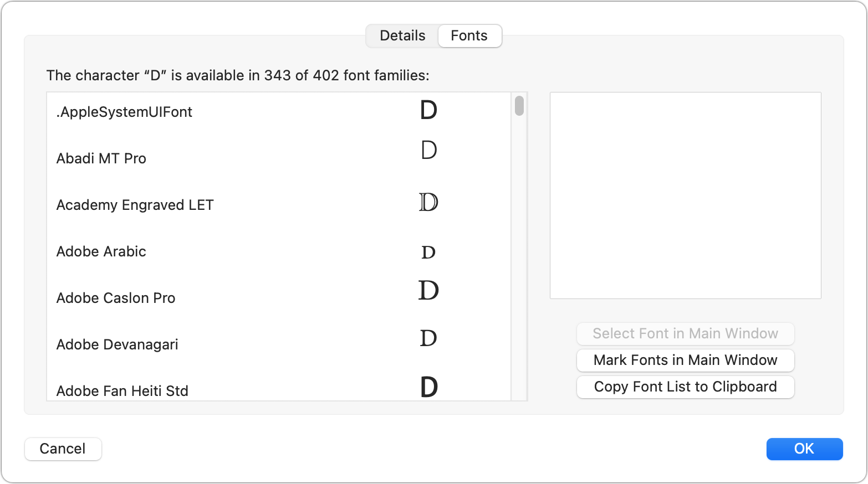Click the font list scrollbar thumb
The image size is (868, 484).
[x=519, y=106]
